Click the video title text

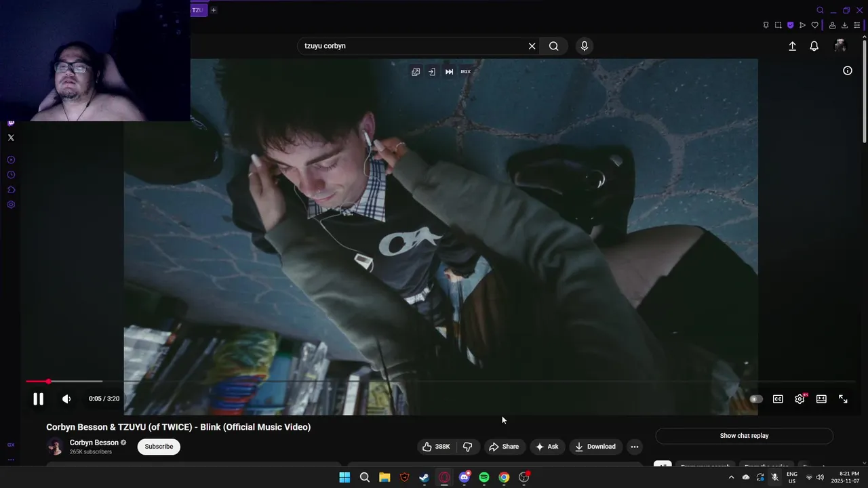coord(178,427)
